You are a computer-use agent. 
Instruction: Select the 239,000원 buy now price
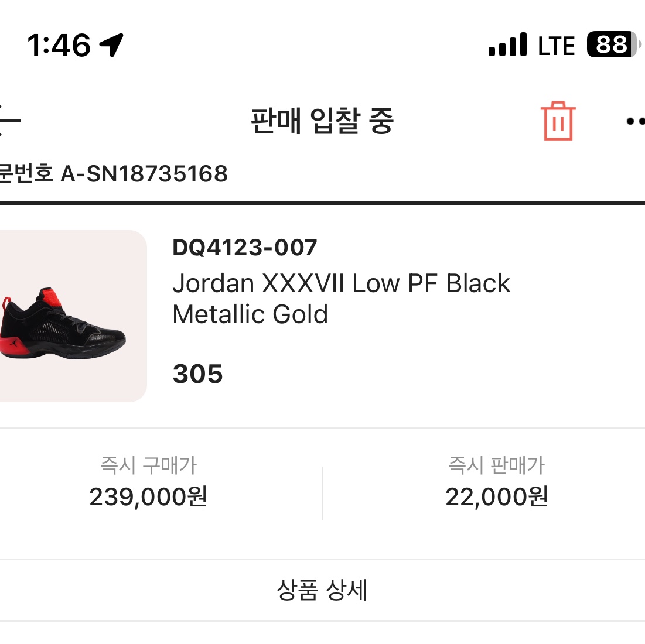149,497
